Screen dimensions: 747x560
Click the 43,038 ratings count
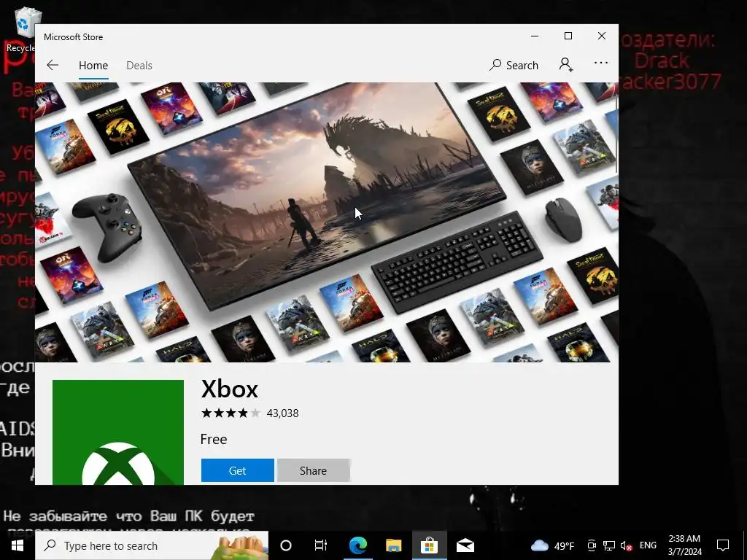(282, 413)
